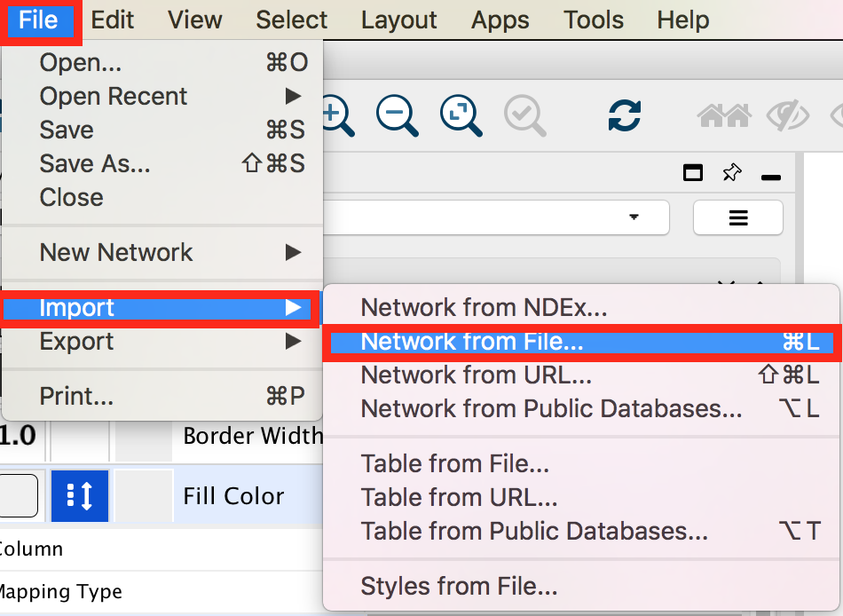Click the hamburger options button
Viewport: 843px width, 616px height.
click(737, 217)
